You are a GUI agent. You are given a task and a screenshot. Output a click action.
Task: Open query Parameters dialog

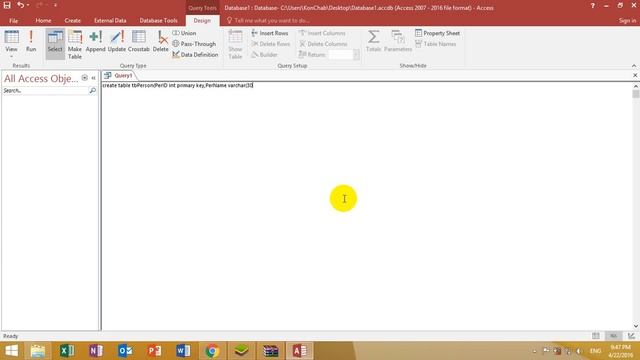(x=398, y=41)
